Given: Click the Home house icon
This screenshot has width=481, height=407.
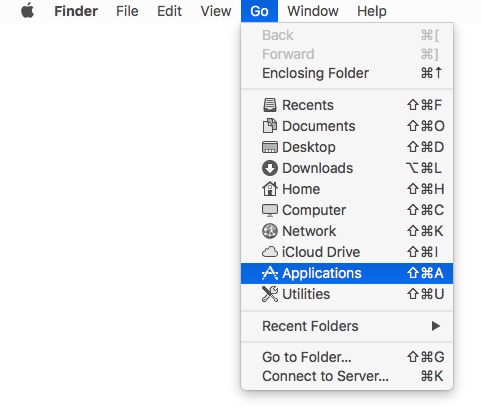Looking at the screenshot, I should (270, 189).
